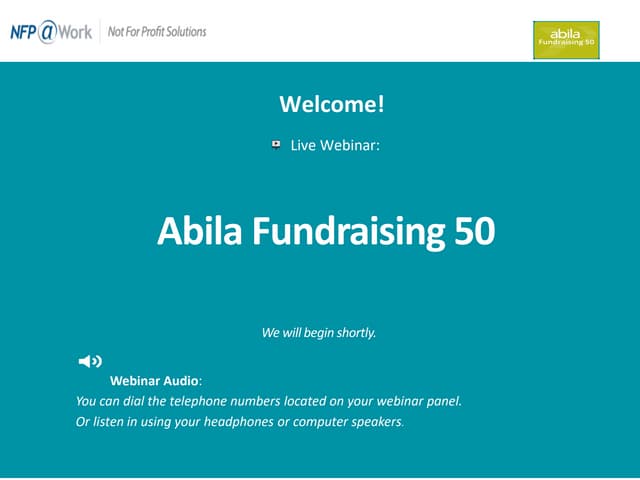Click the number 50 in large title
The width and height of the screenshot is (640, 480).
[474, 232]
